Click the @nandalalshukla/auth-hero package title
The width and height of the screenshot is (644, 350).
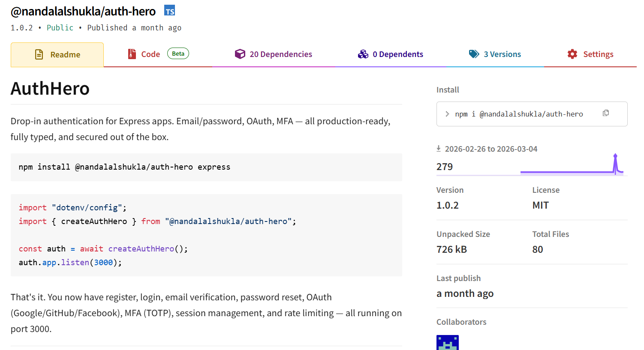(x=83, y=11)
